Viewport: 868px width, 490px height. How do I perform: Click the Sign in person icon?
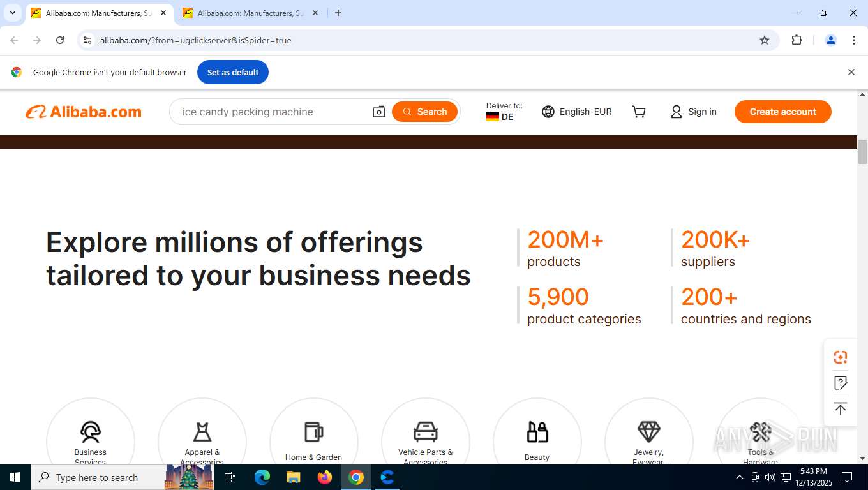[x=677, y=112]
